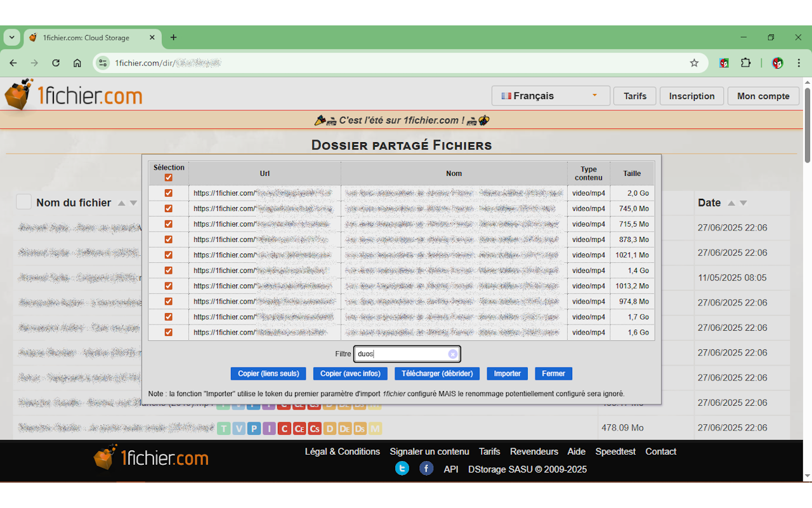Uncheck the 1,7 Go file row checkbox
Screen dimensions: 812x508
[169, 317]
